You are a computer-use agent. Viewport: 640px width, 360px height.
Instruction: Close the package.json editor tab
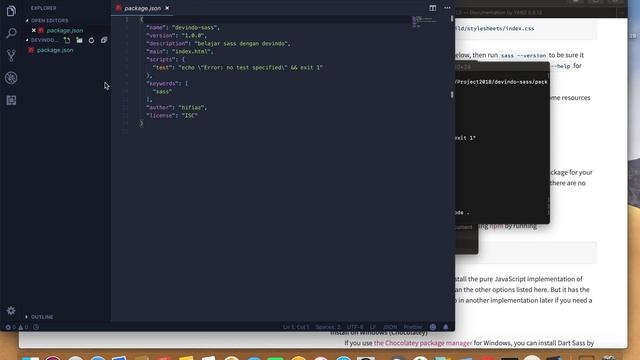pos(167,8)
